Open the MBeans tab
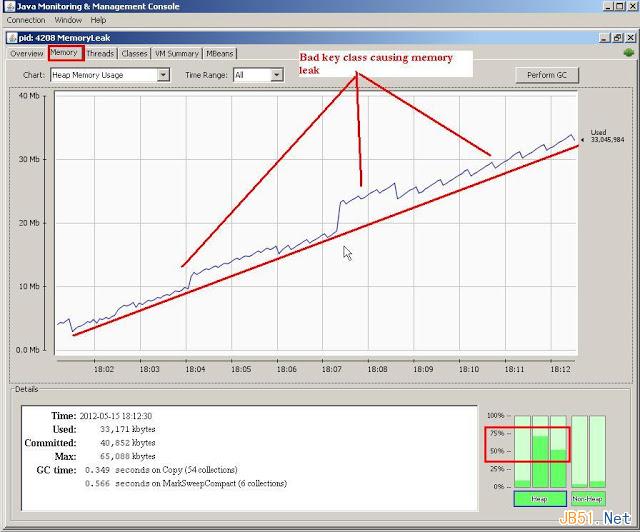The image size is (640, 532). [x=219, y=53]
